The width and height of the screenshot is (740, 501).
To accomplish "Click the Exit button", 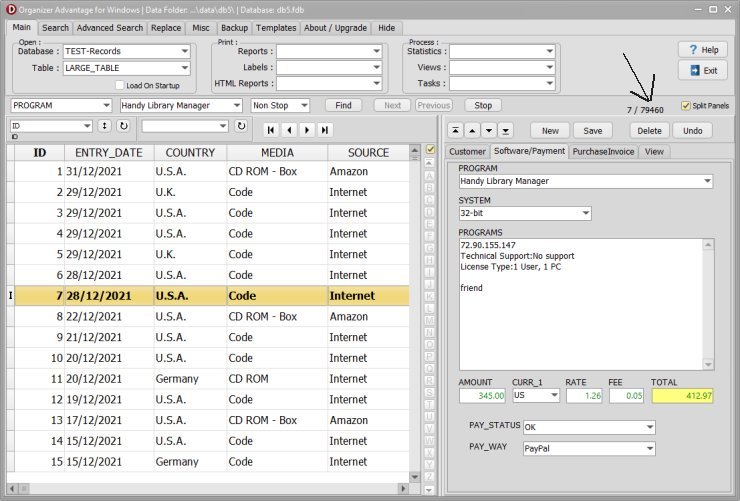I will (x=703, y=70).
